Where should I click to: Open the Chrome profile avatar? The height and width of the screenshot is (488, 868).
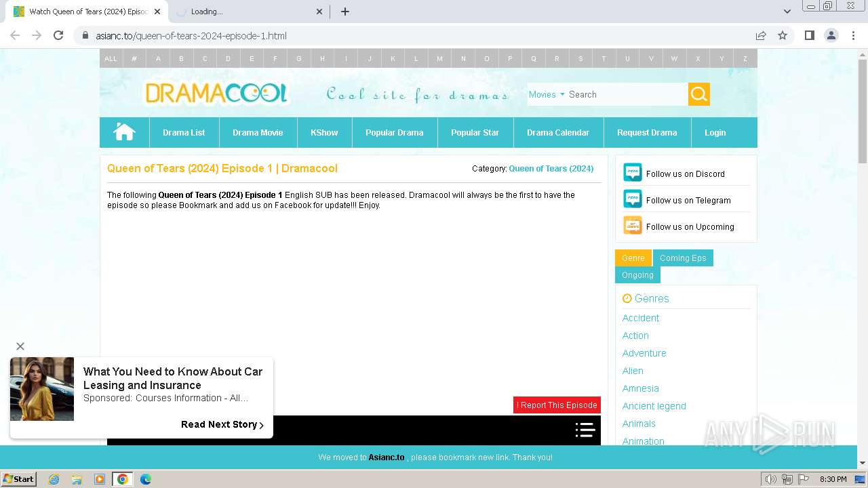click(x=831, y=35)
